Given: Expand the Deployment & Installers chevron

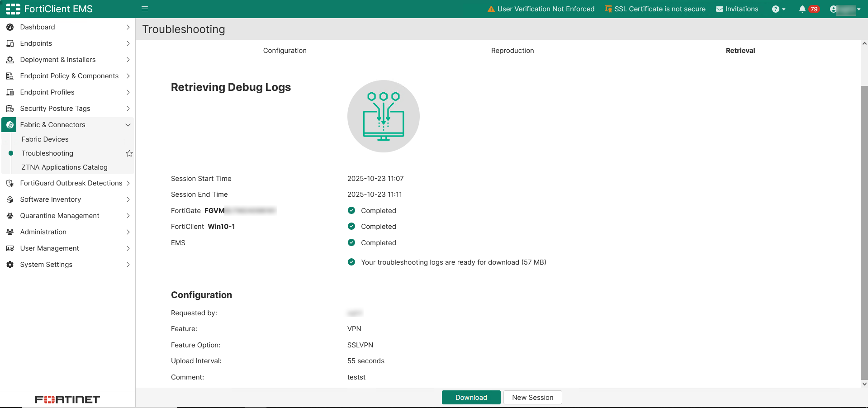Looking at the screenshot, I should [128, 60].
